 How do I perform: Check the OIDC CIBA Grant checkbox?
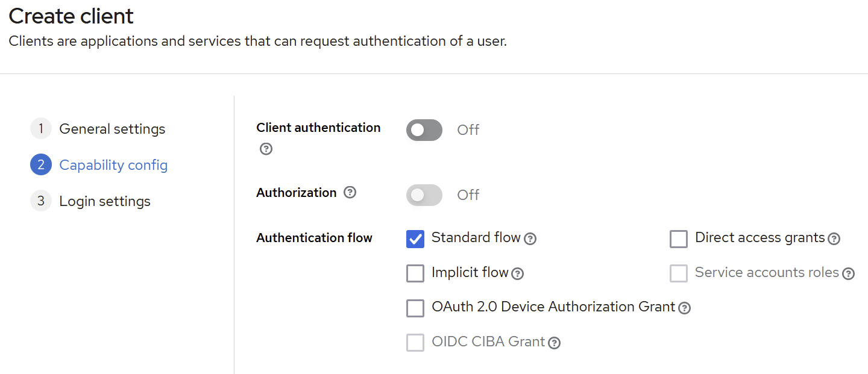(415, 343)
